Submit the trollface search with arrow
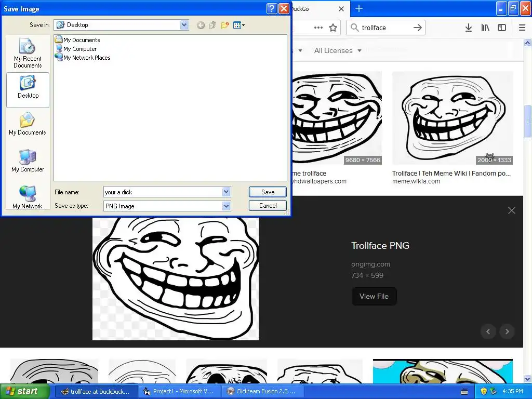The image size is (532, 399). [x=418, y=28]
